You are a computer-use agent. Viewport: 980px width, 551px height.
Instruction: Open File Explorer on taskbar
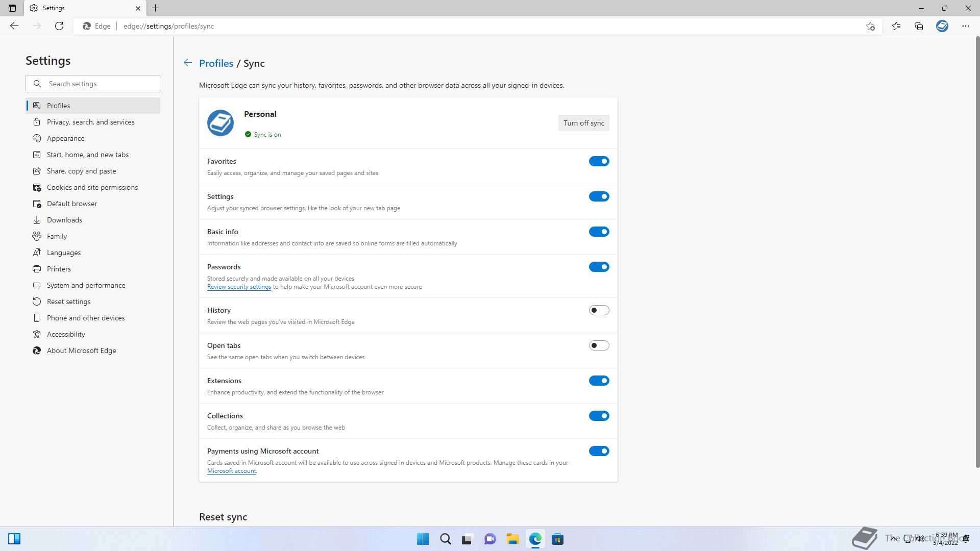(512, 539)
